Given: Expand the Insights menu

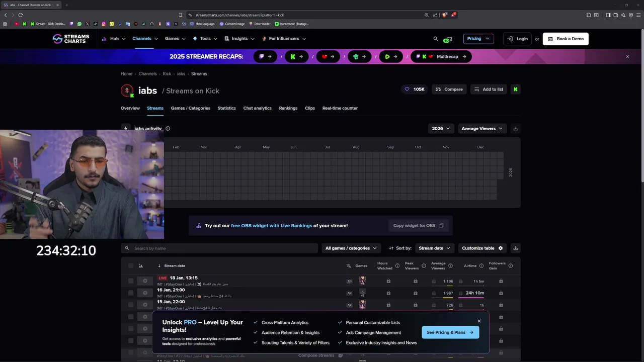Looking at the screenshot, I should tap(239, 39).
